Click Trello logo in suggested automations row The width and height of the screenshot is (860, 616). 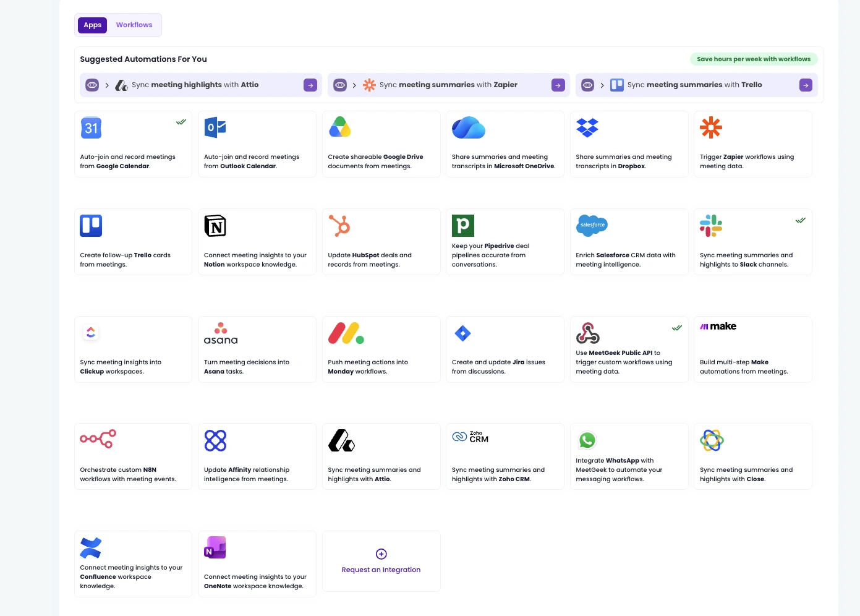click(x=617, y=85)
